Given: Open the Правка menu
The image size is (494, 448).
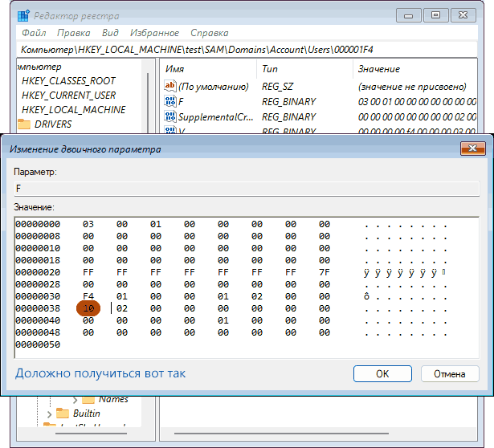Looking at the screenshot, I should point(74,33).
